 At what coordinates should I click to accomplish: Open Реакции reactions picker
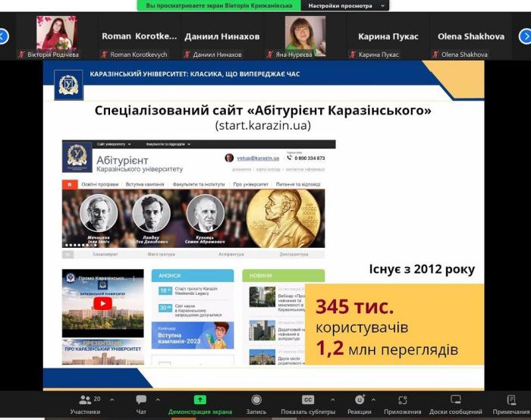(x=359, y=404)
